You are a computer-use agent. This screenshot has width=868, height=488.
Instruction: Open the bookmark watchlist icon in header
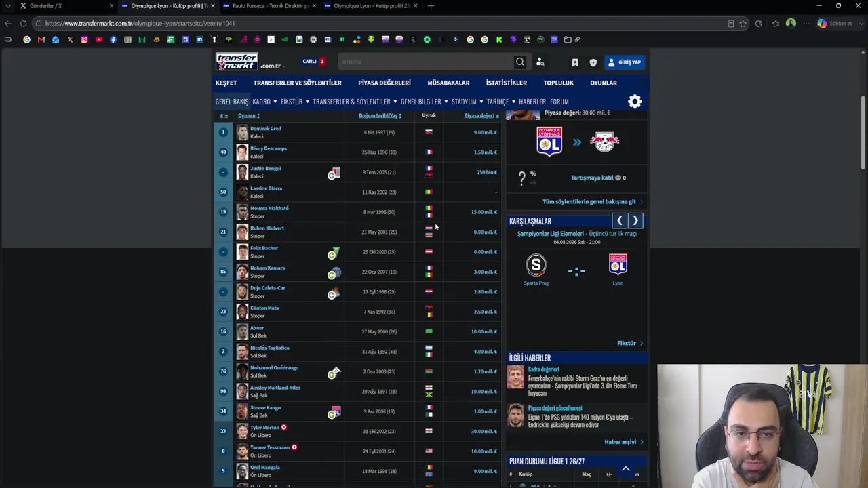click(575, 62)
